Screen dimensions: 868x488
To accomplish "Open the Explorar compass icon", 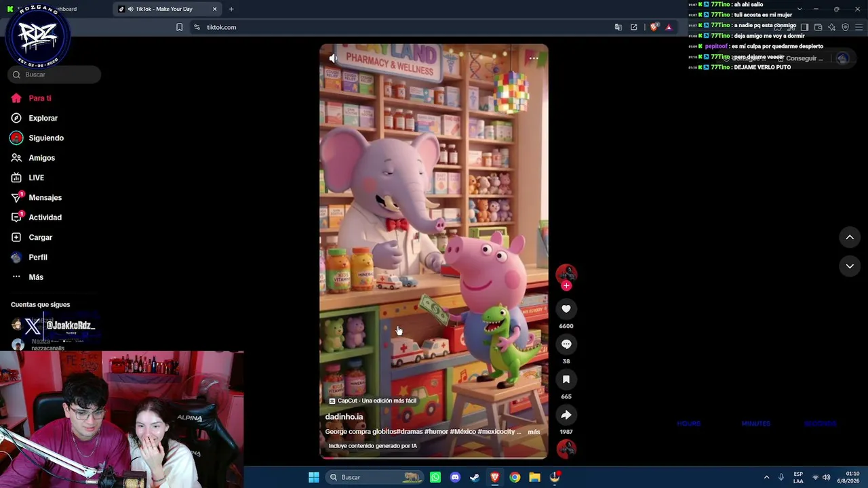I will click(x=16, y=118).
